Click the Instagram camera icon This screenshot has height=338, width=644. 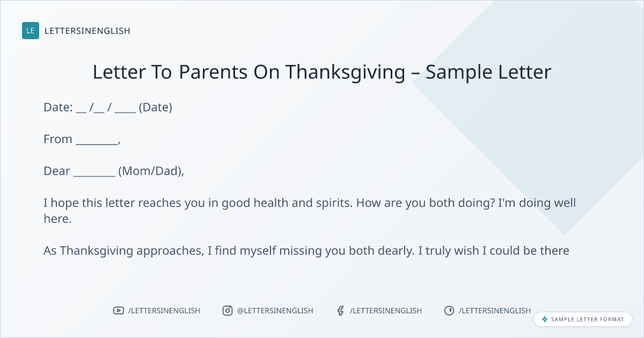pyautogui.click(x=228, y=311)
